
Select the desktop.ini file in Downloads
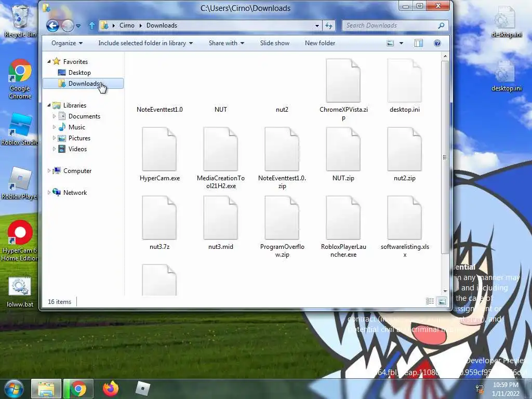pyautogui.click(x=404, y=81)
